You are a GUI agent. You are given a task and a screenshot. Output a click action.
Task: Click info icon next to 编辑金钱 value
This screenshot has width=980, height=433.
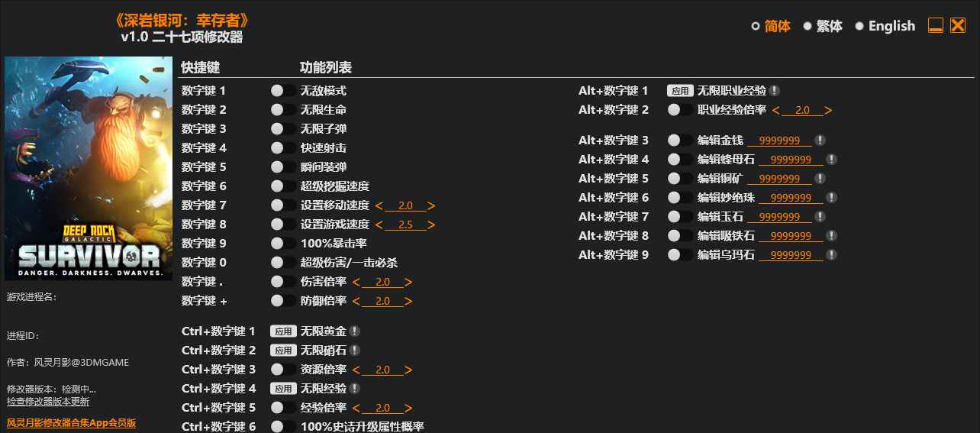820,141
